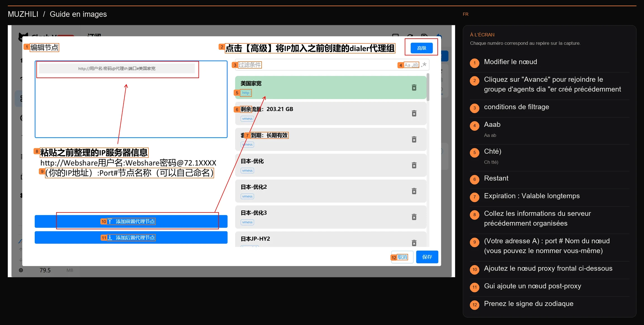This screenshot has width=644, height=325.
Task: Toggle regex .* match in filter
Action: pyautogui.click(x=424, y=65)
